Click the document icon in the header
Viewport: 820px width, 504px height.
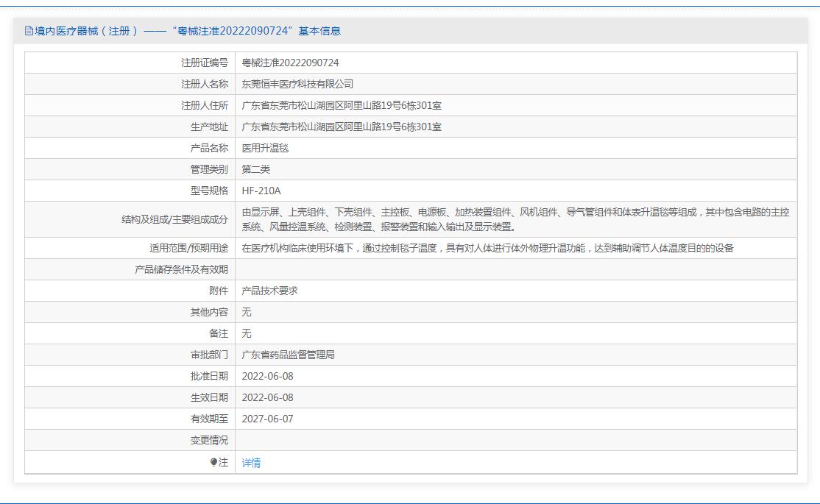click(29, 31)
